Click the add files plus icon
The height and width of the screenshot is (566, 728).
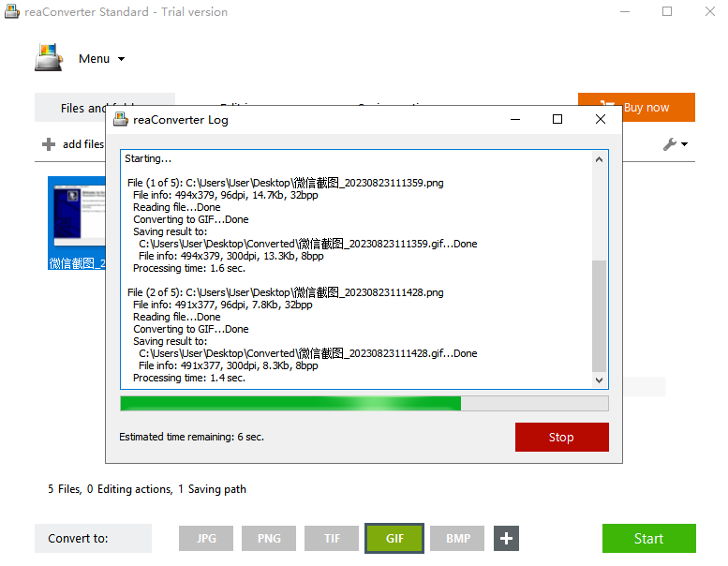49,144
